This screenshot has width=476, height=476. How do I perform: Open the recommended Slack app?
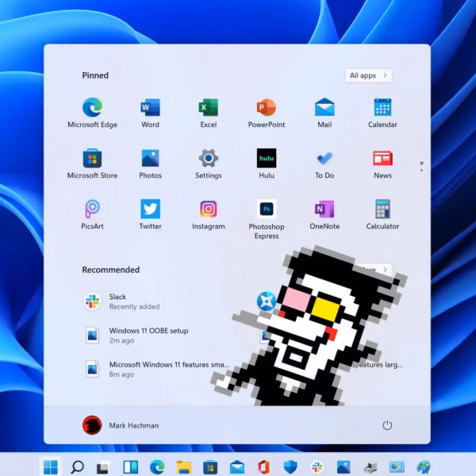pyautogui.click(x=121, y=301)
